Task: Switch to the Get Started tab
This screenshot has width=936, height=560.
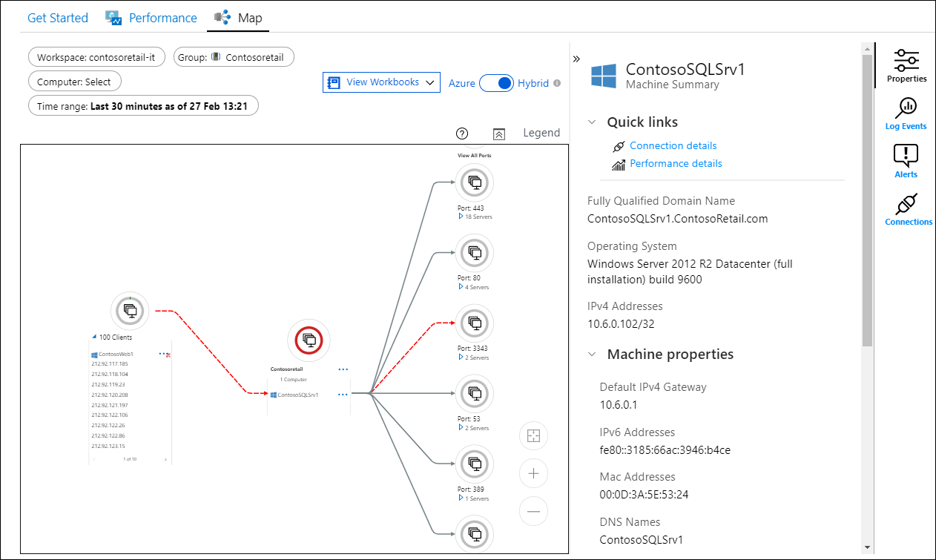Action: pos(57,18)
